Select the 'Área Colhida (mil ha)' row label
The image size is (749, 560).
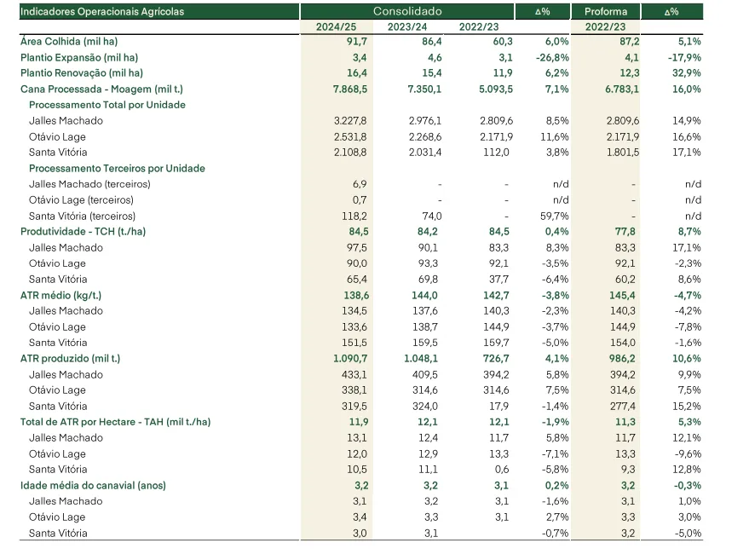69,42
